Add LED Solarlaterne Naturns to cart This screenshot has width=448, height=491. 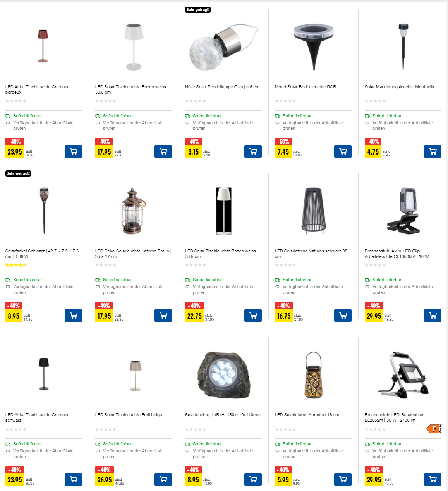point(343,316)
